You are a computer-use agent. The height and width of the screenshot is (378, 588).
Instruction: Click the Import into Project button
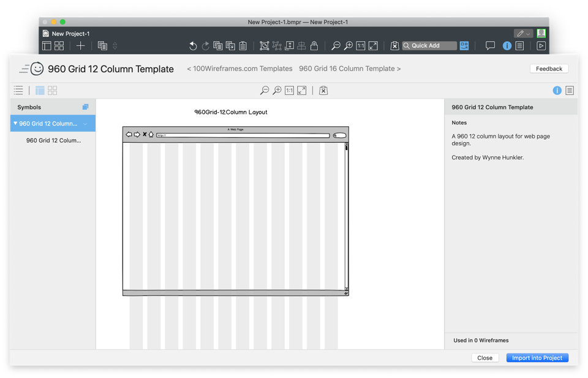tap(537, 358)
